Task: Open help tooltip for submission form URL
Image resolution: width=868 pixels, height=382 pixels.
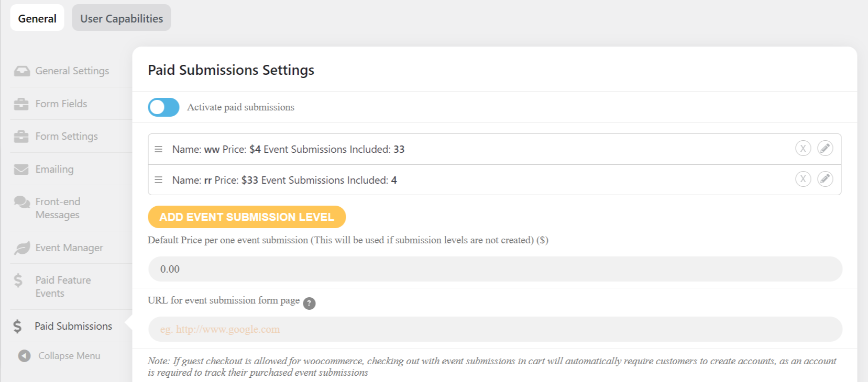Action: coord(310,304)
